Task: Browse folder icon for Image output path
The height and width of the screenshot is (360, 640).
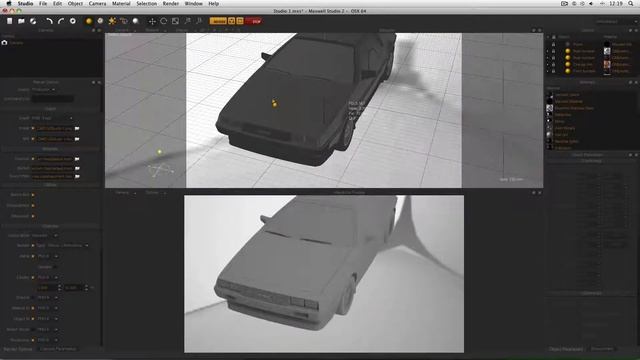Action: [x=77, y=128]
